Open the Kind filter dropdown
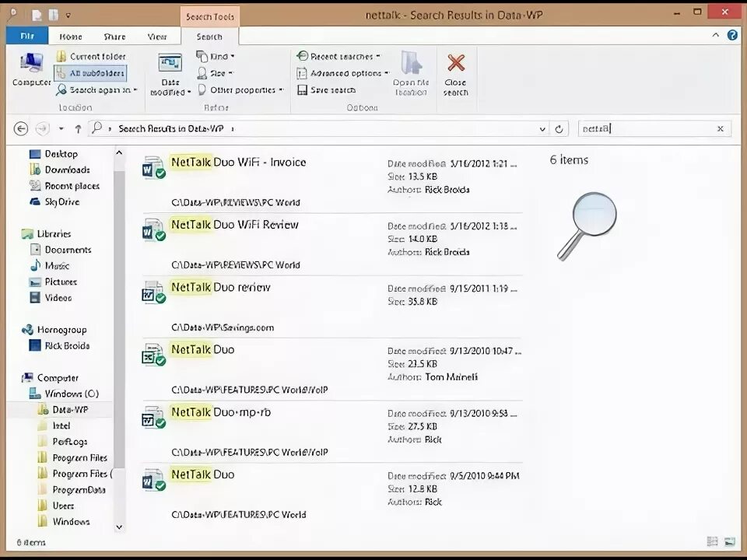Image resolution: width=747 pixels, height=560 pixels. point(216,56)
